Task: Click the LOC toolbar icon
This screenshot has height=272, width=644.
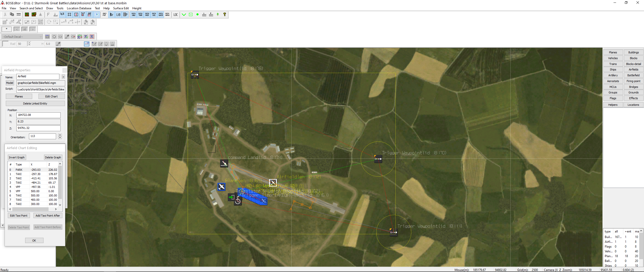Action: coord(176,15)
